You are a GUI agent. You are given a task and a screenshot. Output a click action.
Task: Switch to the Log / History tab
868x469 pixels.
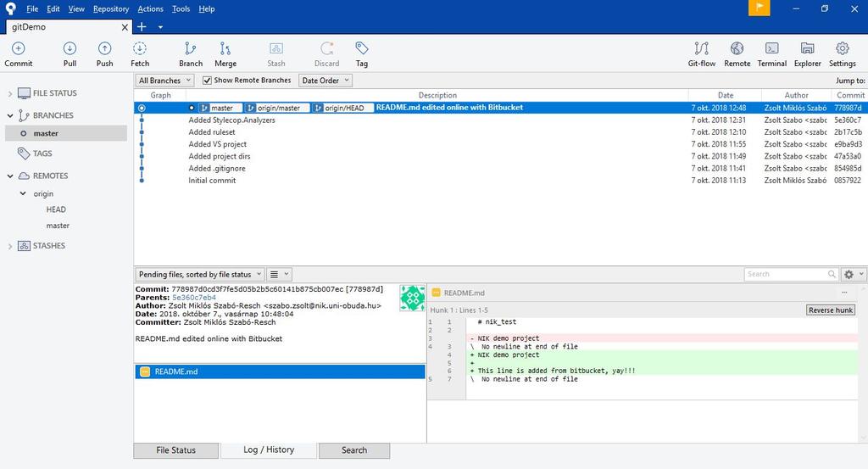[269, 449]
